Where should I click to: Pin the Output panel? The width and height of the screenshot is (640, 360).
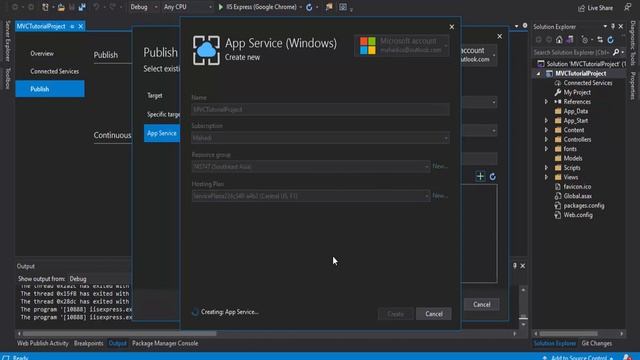pyautogui.click(x=515, y=266)
